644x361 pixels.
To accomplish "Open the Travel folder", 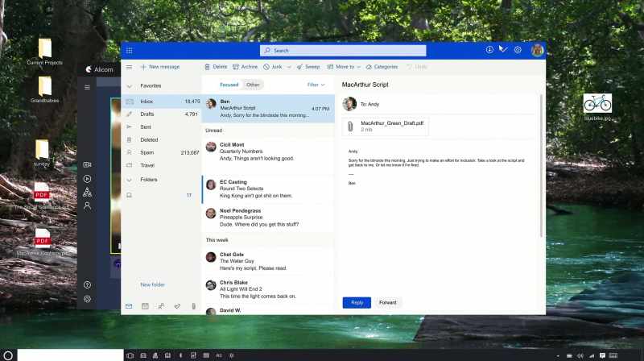I will (x=162, y=165).
